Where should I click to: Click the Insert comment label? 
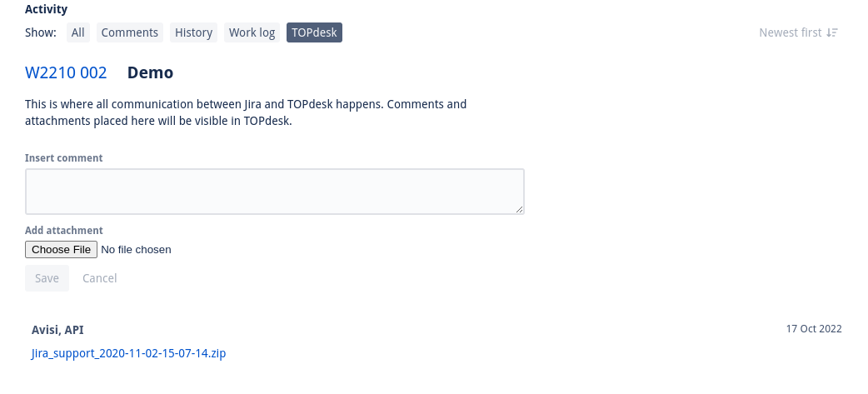click(x=64, y=157)
